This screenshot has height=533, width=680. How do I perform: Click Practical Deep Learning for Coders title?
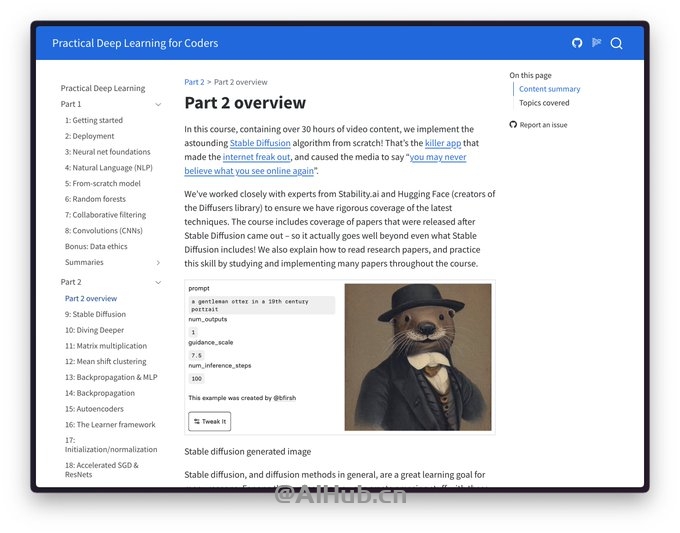pyautogui.click(x=135, y=43)
